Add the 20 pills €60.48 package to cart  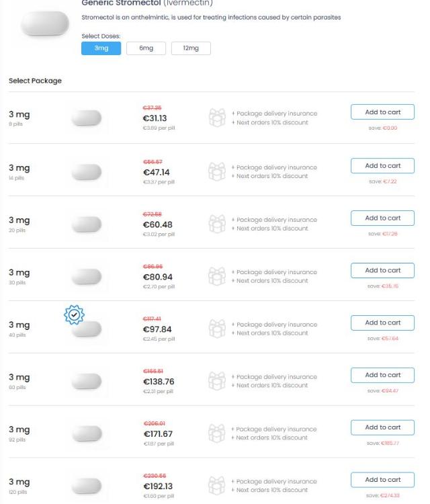[x=382, y=218]
